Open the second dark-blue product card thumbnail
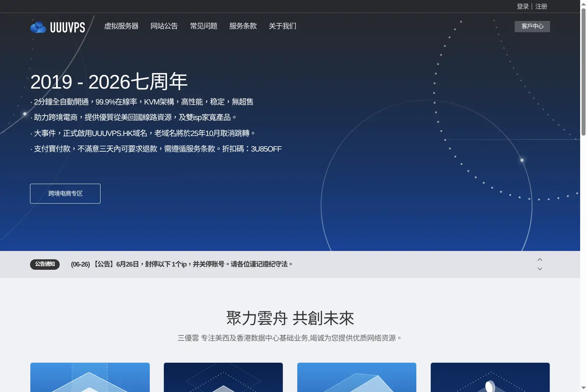 tap(223, 377)
